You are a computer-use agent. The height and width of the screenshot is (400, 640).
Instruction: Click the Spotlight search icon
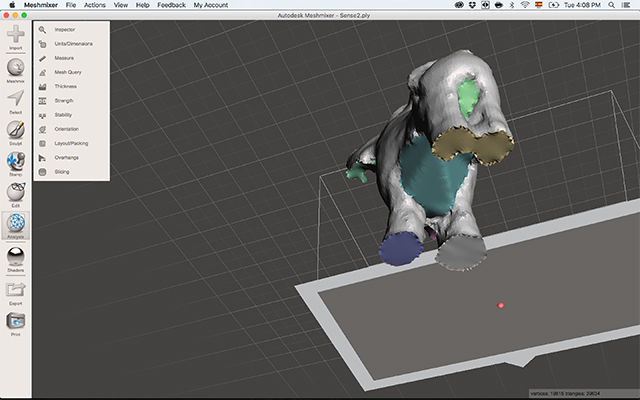(611, 5)
